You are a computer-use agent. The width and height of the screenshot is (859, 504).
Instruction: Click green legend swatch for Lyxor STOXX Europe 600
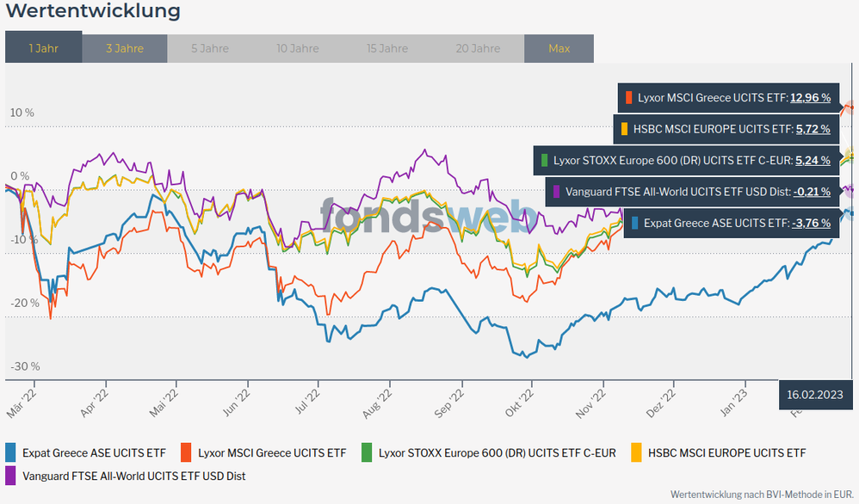click(368, 452)
